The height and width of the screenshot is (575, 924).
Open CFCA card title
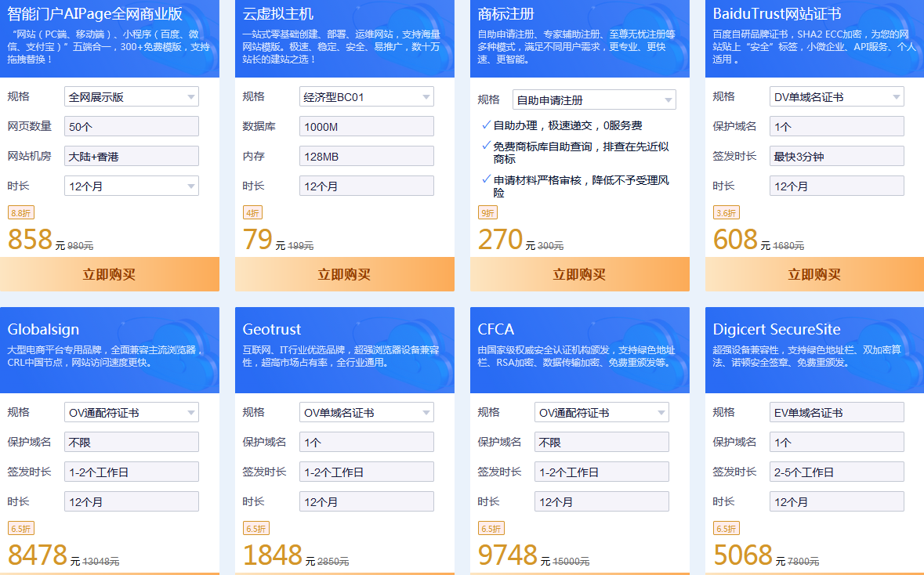coord(495,329)
